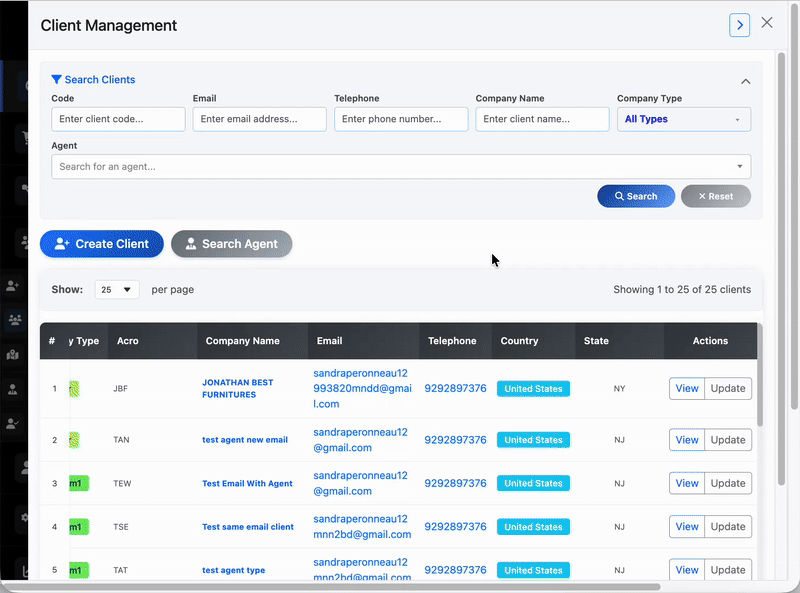View the JONATHAN BEST FURNITURES client

pyautogui.click(x=240, y=388)
